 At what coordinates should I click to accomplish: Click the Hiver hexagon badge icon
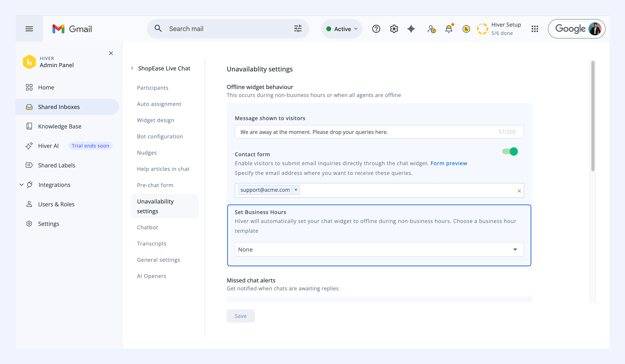[x=466, y=29]
